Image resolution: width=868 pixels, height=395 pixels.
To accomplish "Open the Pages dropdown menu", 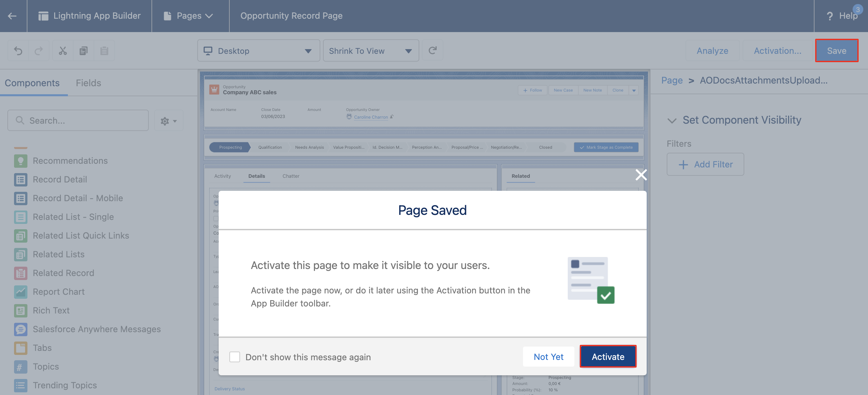I will pos(190,16).
